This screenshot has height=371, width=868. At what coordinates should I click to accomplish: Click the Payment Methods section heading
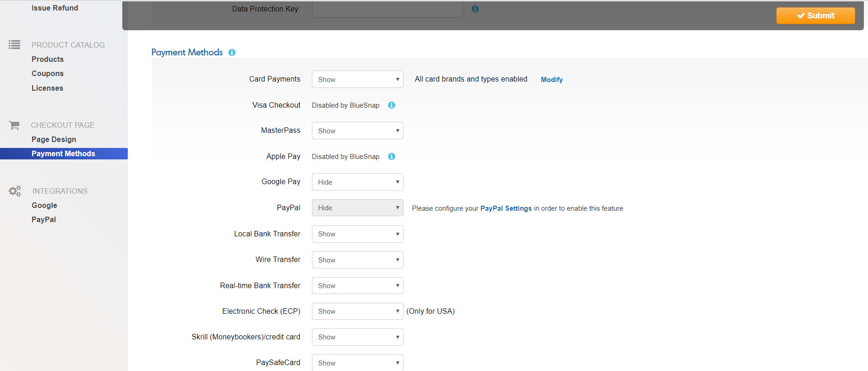(187, 52)
